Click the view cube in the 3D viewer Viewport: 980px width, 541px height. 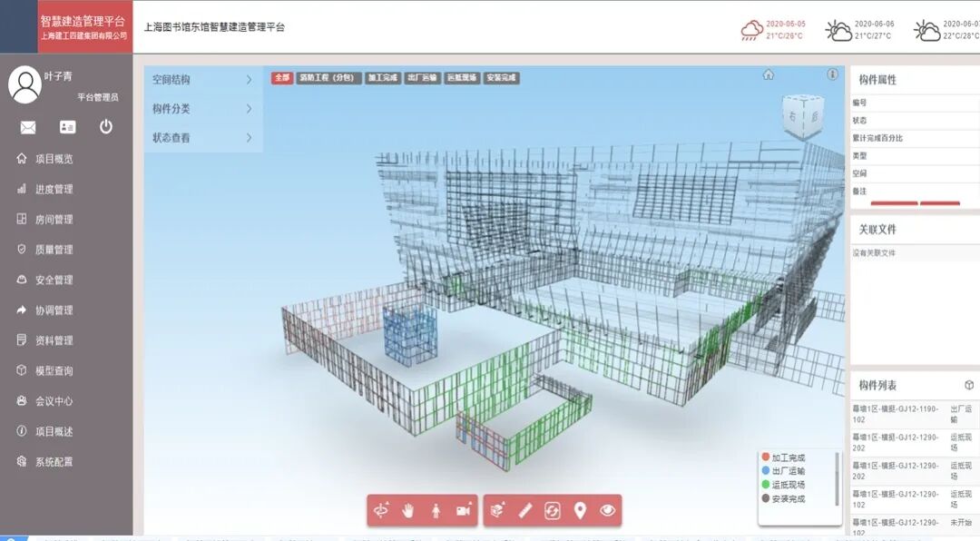(803, 116)
